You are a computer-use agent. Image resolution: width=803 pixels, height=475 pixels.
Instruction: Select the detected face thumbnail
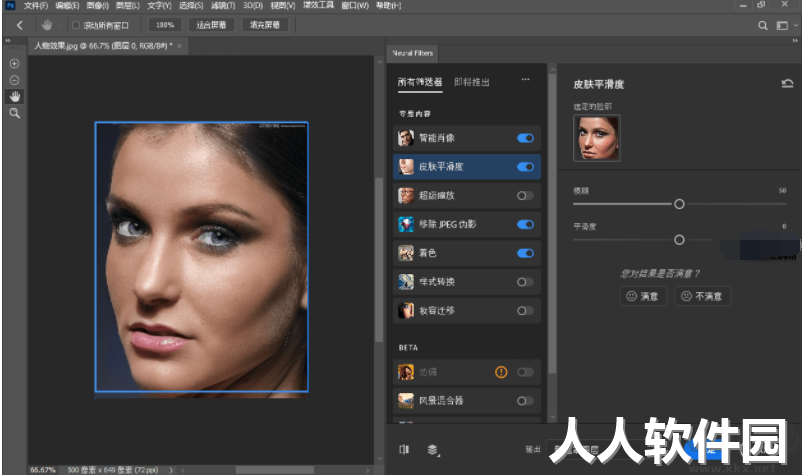597,138
